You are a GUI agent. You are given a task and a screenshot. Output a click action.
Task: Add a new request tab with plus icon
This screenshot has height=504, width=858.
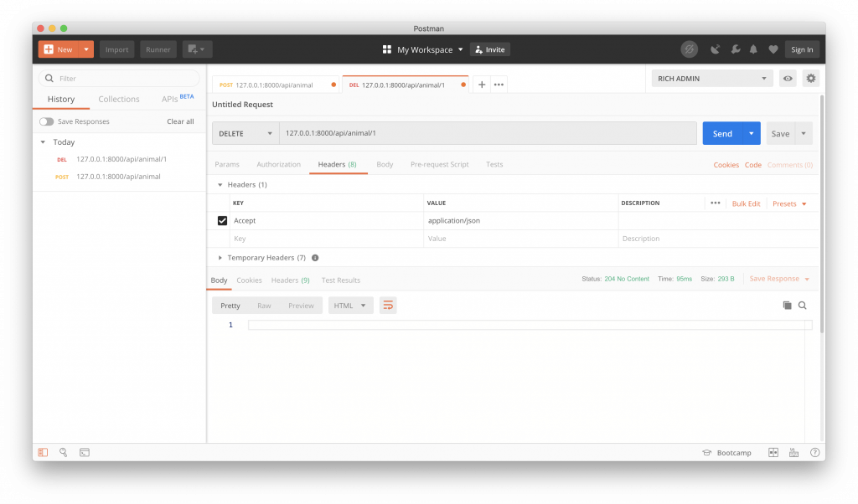[x=482, y=85]
